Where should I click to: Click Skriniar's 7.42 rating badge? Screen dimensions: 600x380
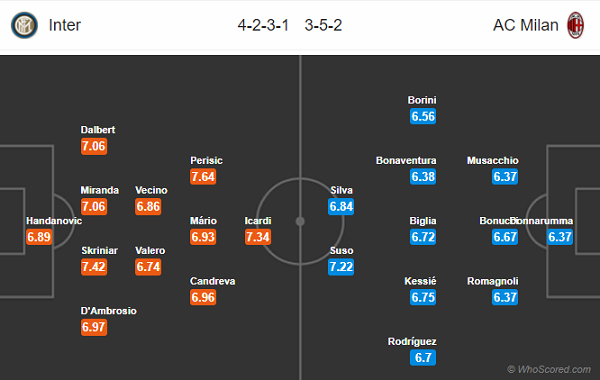click(x=94, y=267)
